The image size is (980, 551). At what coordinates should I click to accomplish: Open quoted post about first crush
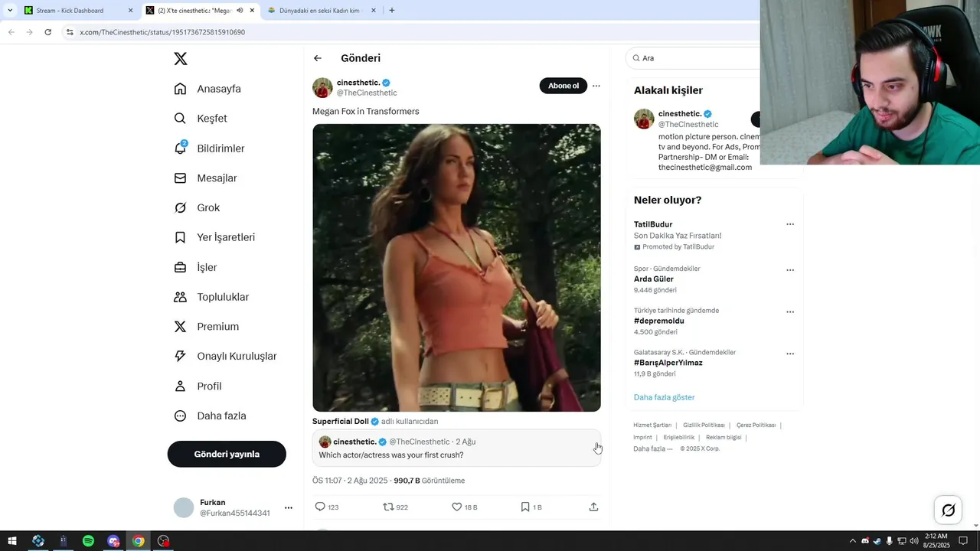[456, 448]
